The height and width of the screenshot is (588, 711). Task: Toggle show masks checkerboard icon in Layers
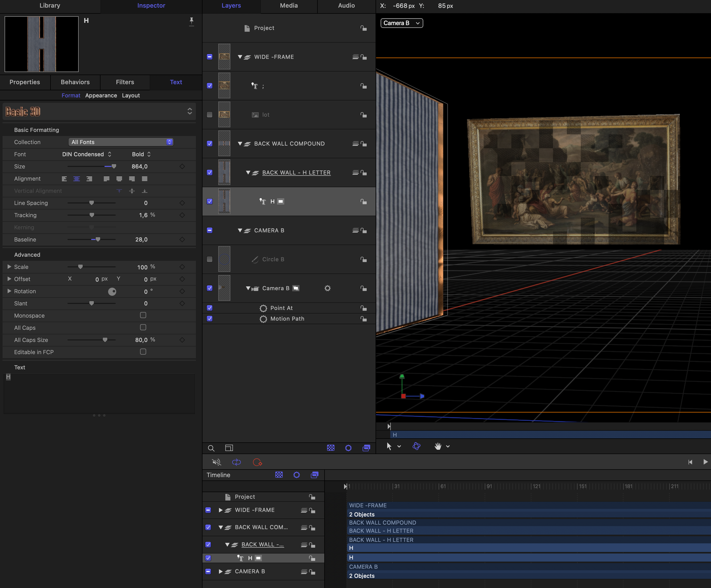[x=331, y=448]
